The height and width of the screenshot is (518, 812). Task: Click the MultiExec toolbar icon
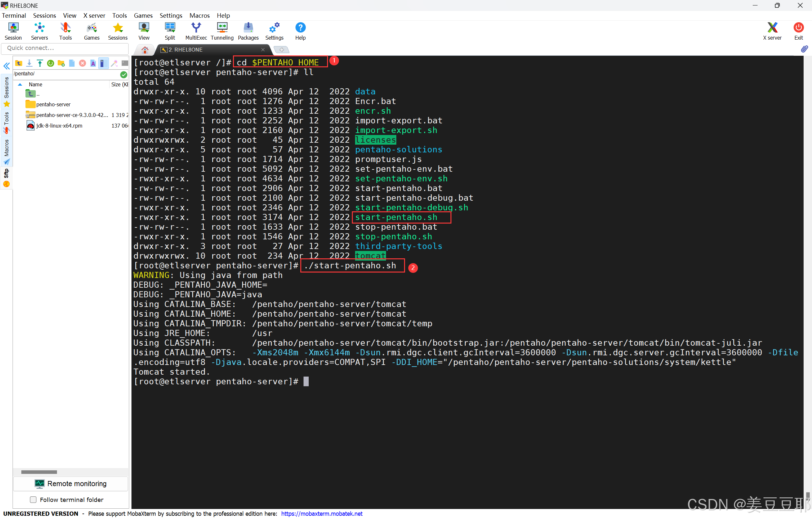click(196, 31)
